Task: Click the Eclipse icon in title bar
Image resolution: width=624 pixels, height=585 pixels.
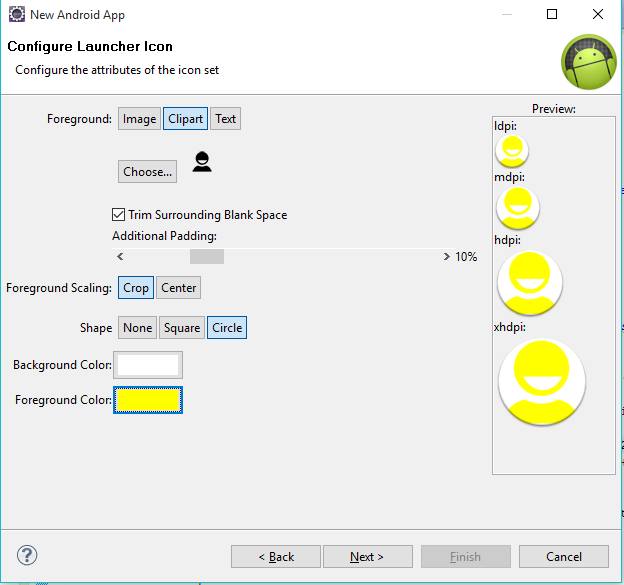Action: (17, 14)
